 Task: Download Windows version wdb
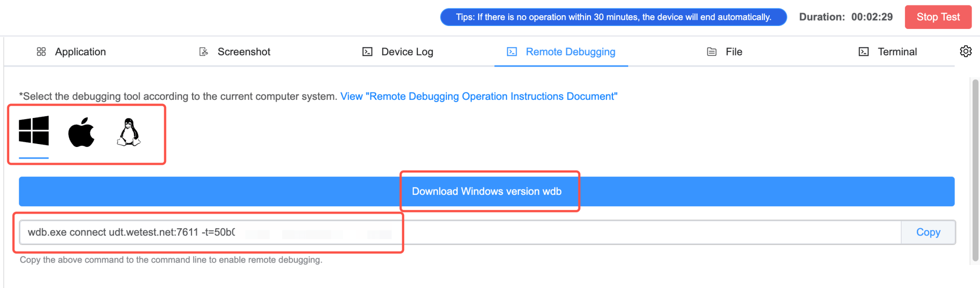pyautogui.click(x=486, y=192)
